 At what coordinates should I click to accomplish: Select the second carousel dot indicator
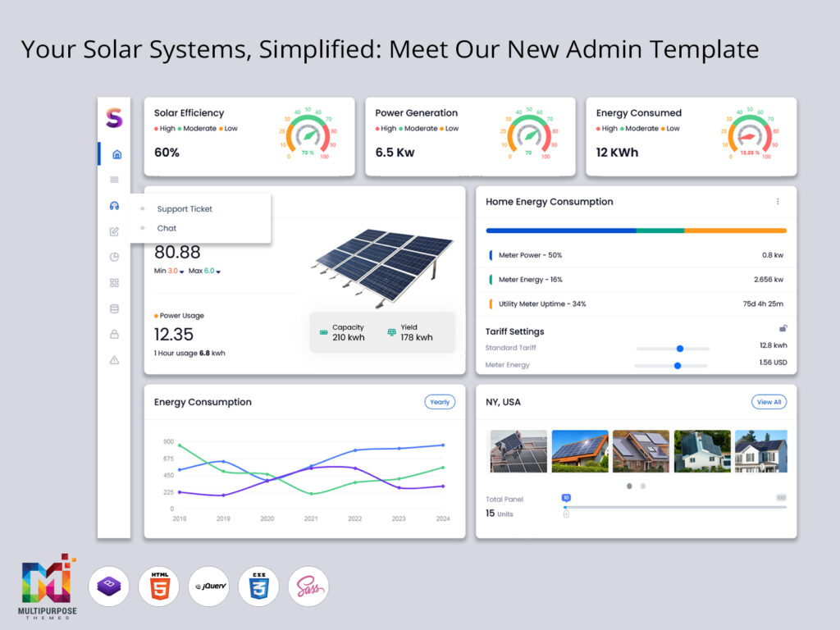coord(643,486)
